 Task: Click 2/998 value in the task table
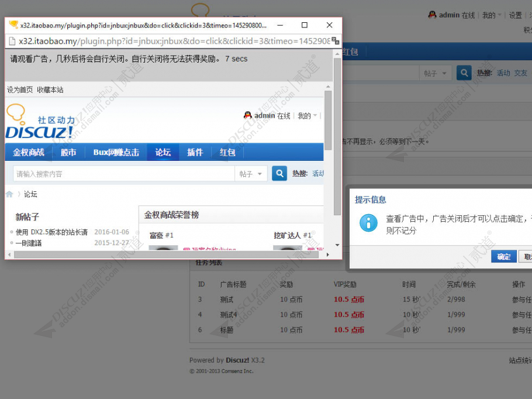click(x=456, y=300)
